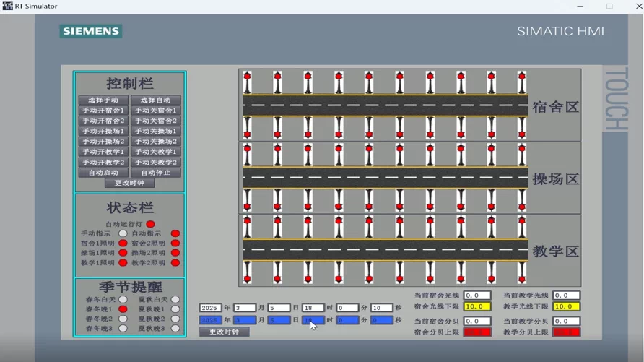
Task: Click the red 教学分贝上限 field
Action: (x=566, y=332)
